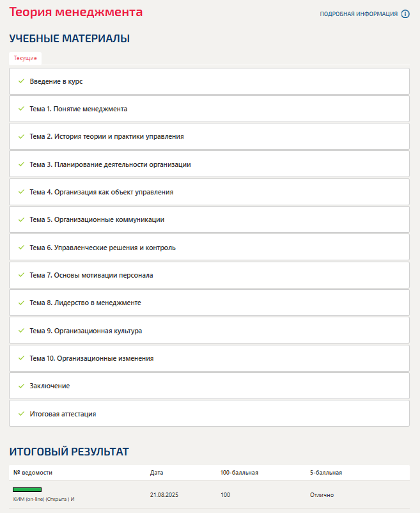Viewport: 420px width, 513px height.
Task: Click checkmark icon next to Введение в курс
Action: [x=21, y=81]
